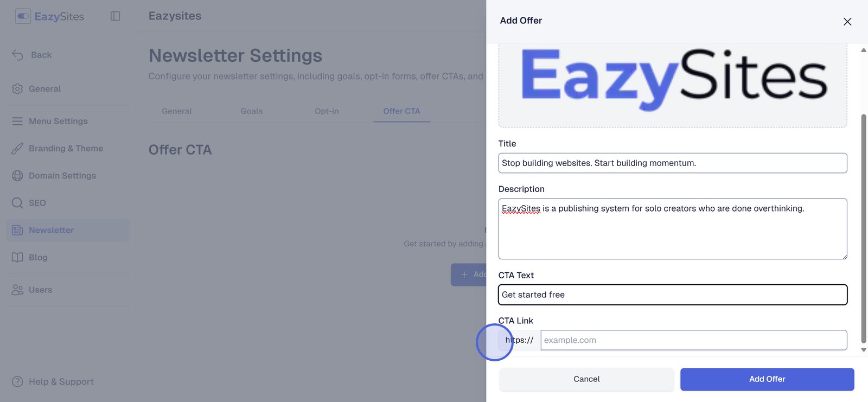Click the Back arrow icon
The height and width of the screenshot is (402, 868).
click(17, 55)
